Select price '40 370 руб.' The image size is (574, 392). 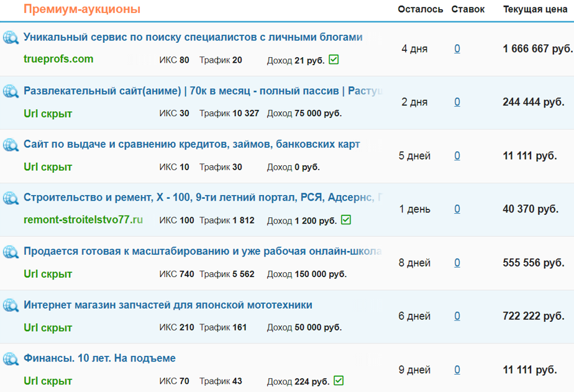[531, 209]
